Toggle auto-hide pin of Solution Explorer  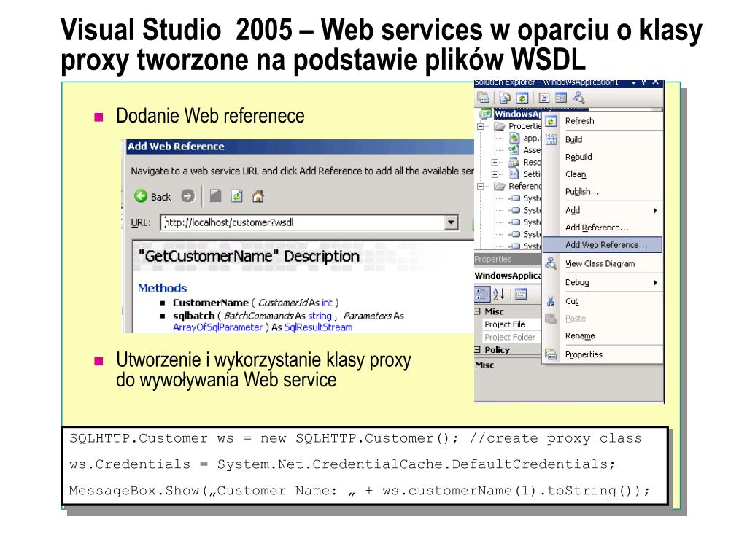coord(644,83)
